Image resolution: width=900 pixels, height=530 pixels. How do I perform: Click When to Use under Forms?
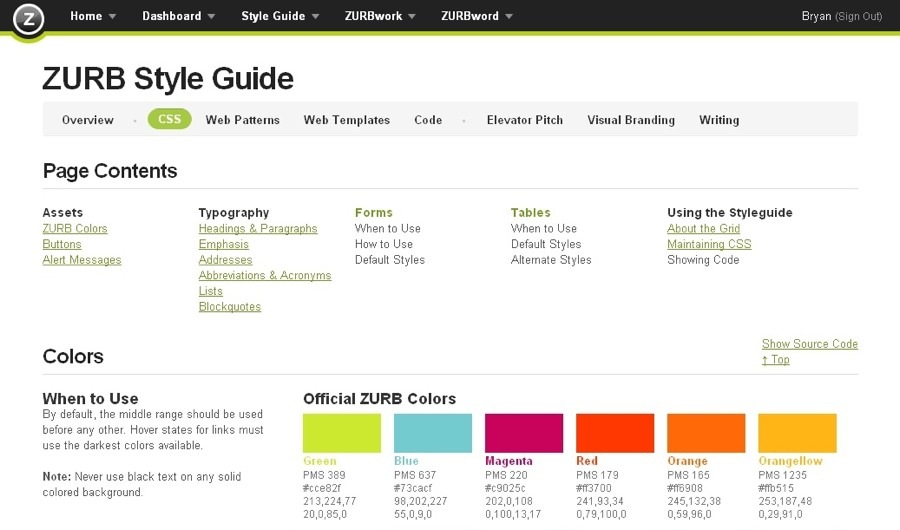coord(387,229)
